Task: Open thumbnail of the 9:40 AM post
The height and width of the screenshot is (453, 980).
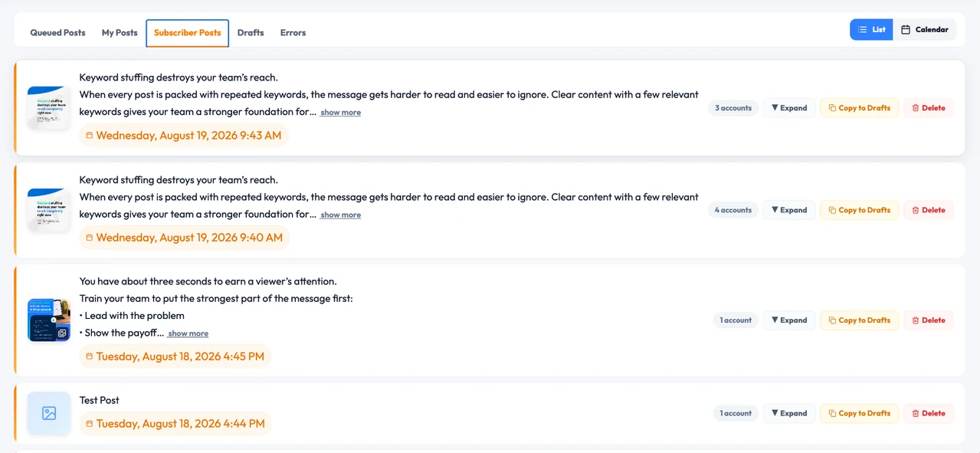Action: (49, 210)
